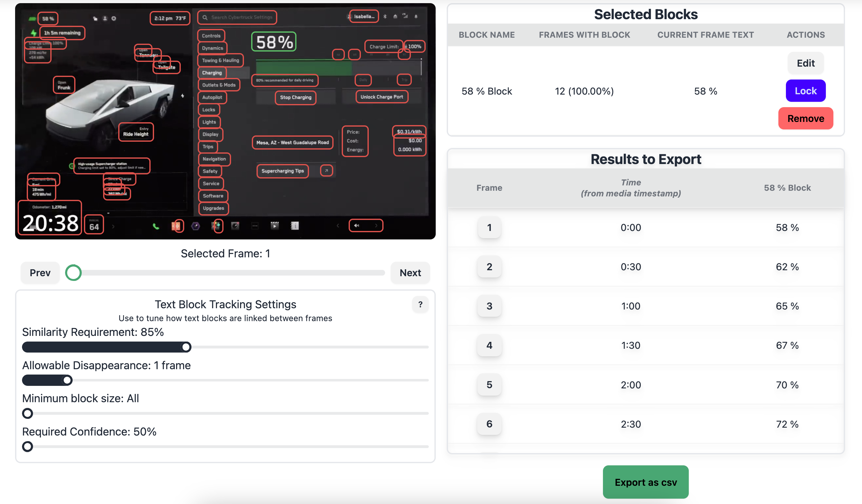Click the selected frame slider handle
The height and width of the screenshot is (504, 862).
tap(73, 273)
